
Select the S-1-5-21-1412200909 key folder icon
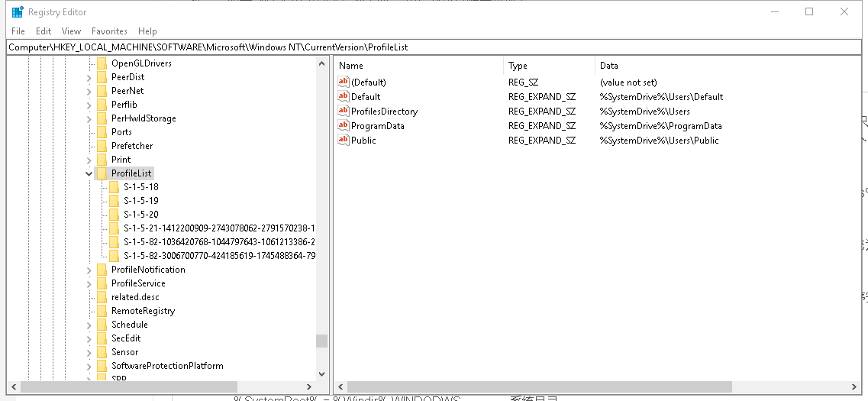coord(114,228)
